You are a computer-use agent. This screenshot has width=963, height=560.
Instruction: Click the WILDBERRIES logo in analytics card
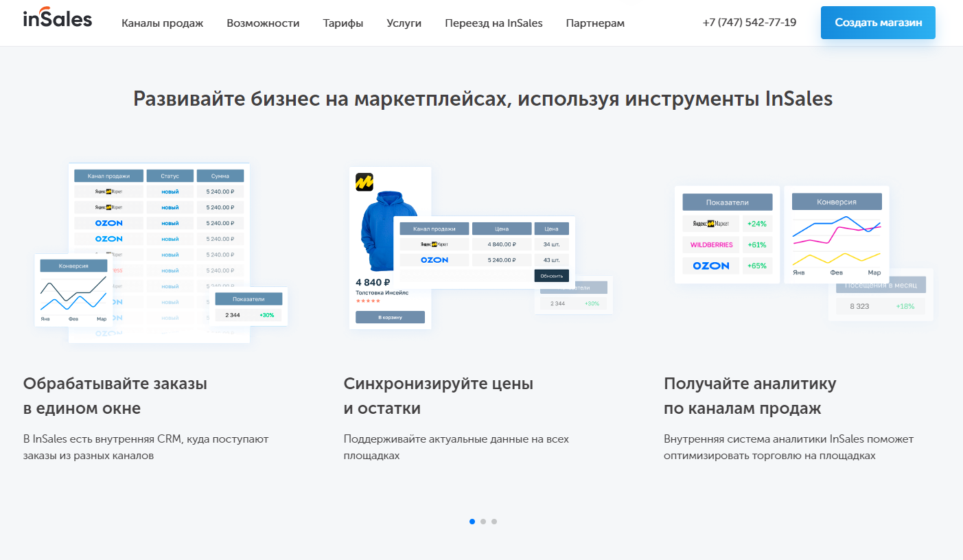(711, 244)
